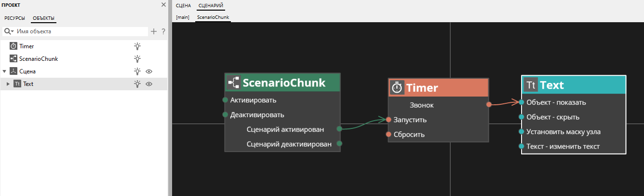The image size is (644, 196).
Task: Close the Project panel
Action: (x=163, y=5)
